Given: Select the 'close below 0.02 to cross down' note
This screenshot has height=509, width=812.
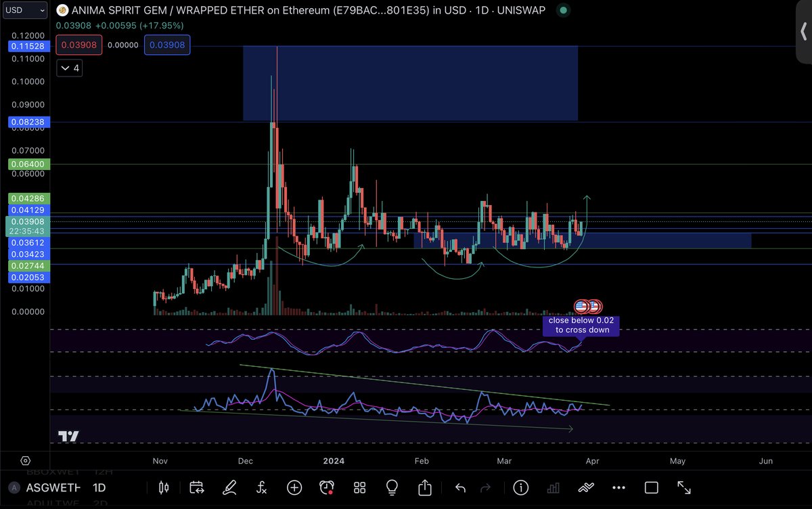Looking at the screenshot, I should point(579,326).
